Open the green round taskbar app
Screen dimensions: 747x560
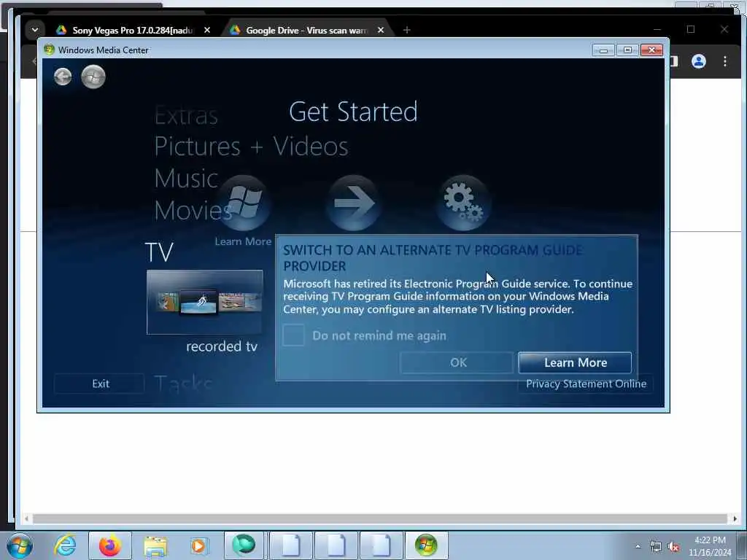point(244,545)
